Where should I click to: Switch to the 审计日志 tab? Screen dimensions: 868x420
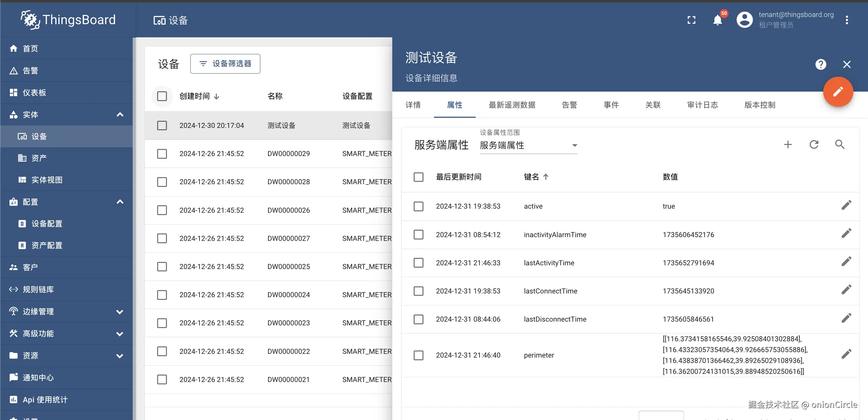pyautogui.click(x=702, y=105)
